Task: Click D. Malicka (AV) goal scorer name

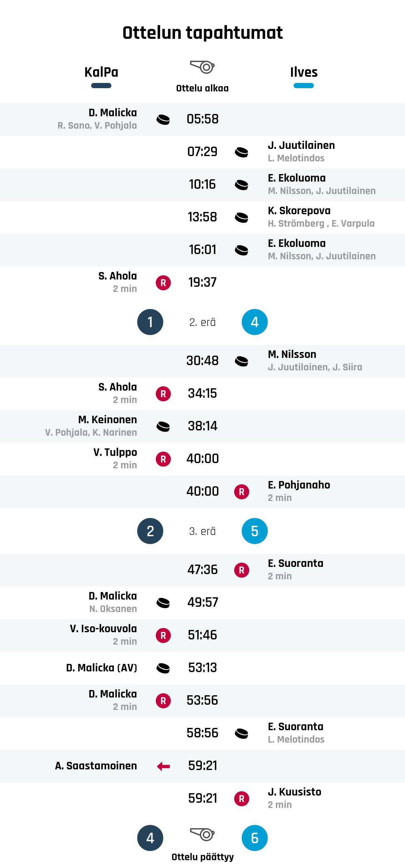Action: [102, 667]
